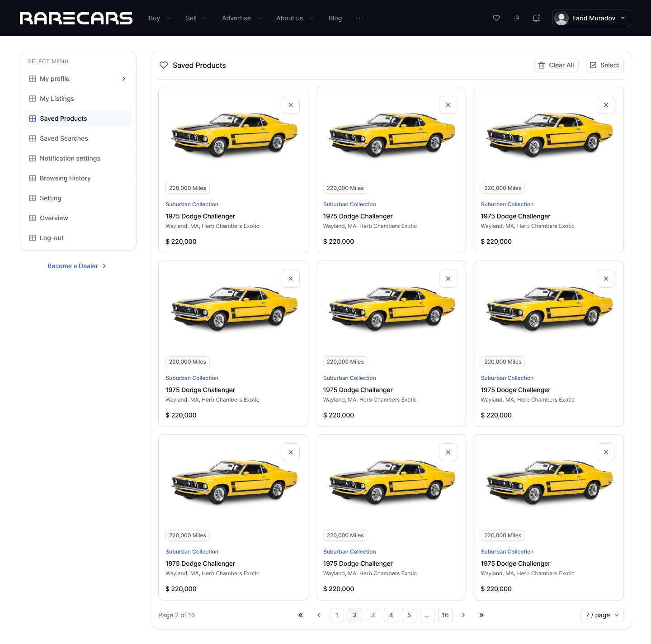This screenshot has width=651, height=644.
Task: Remove the bottom-left saved car card
Action: pos(291,452)
